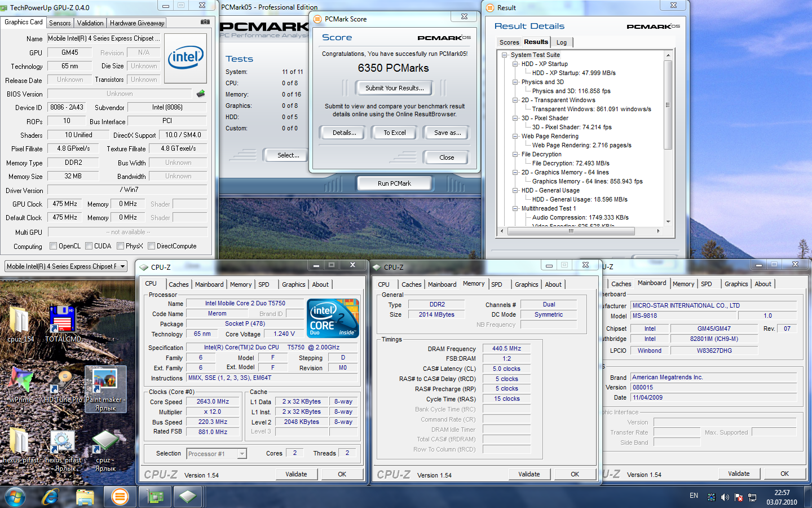
Task: Enable the CUDA checkbox
Action: click(x=89, y=246)
